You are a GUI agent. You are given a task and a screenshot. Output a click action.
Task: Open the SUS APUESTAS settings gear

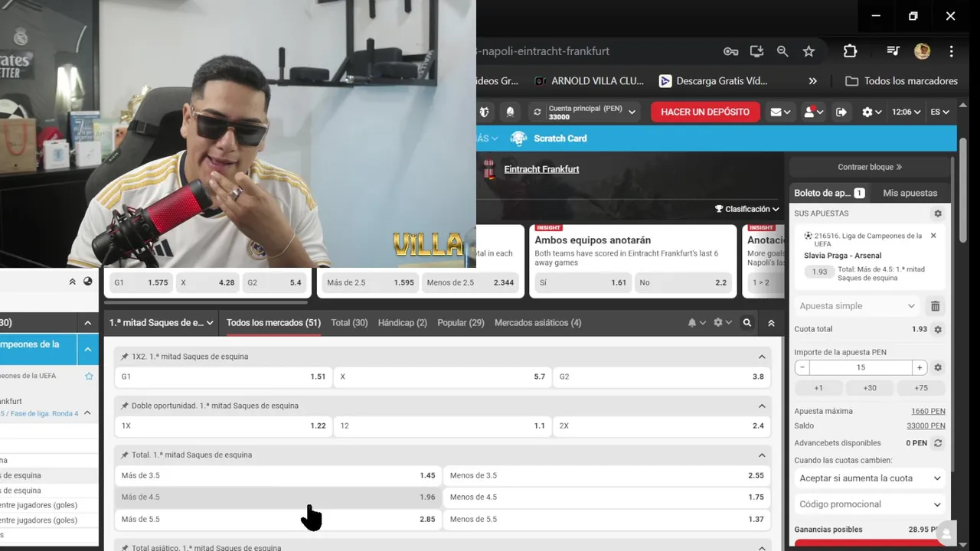937,214
